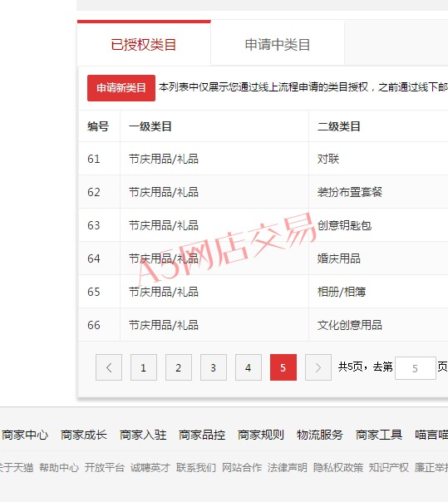Focus the page number input field

(x=416, y=368)
